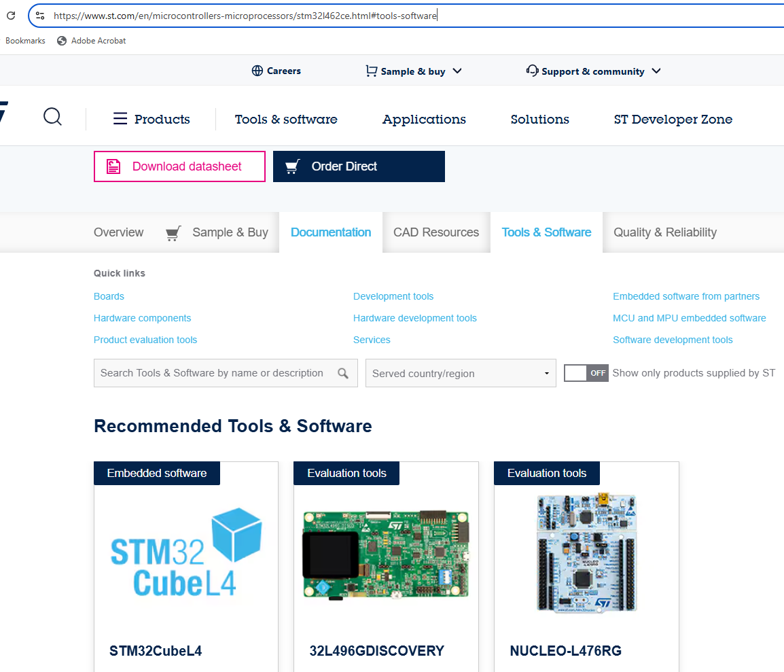Open the Applications menu

click(x=424, y=119)
